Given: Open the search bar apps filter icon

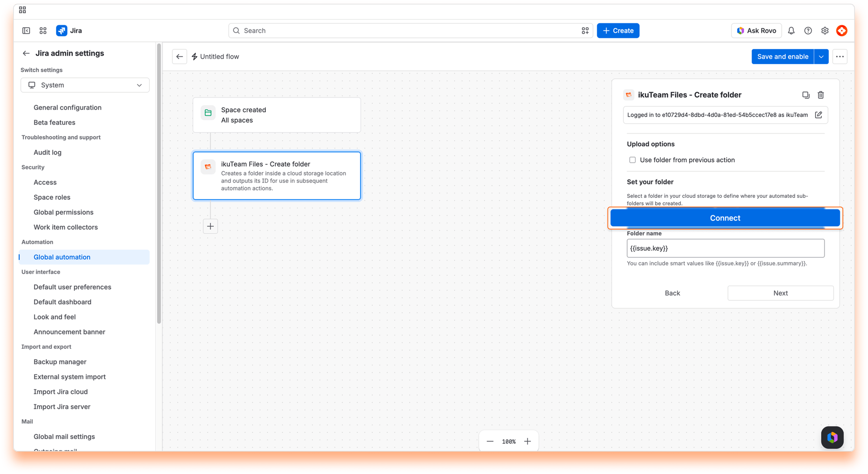Looking at the screenshot, I should pos(585,31).
